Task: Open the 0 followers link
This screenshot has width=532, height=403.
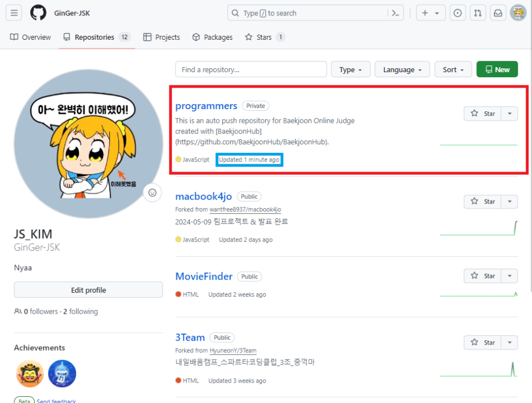Action: click(x=41, y=311)
